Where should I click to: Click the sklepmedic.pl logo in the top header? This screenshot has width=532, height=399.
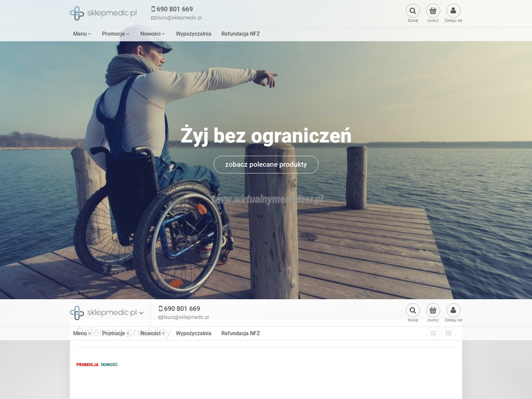tap(103, 13)
